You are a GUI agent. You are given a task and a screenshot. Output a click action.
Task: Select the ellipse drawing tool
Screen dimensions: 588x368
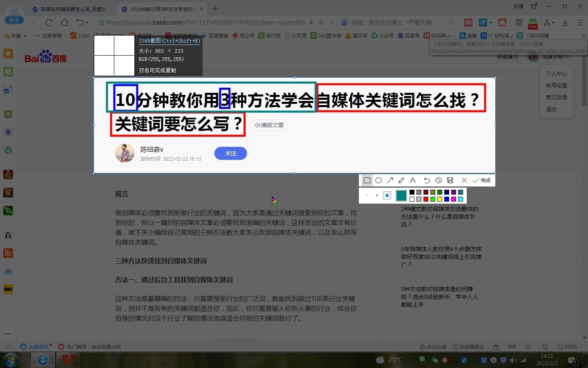click(x=379, y=180)
